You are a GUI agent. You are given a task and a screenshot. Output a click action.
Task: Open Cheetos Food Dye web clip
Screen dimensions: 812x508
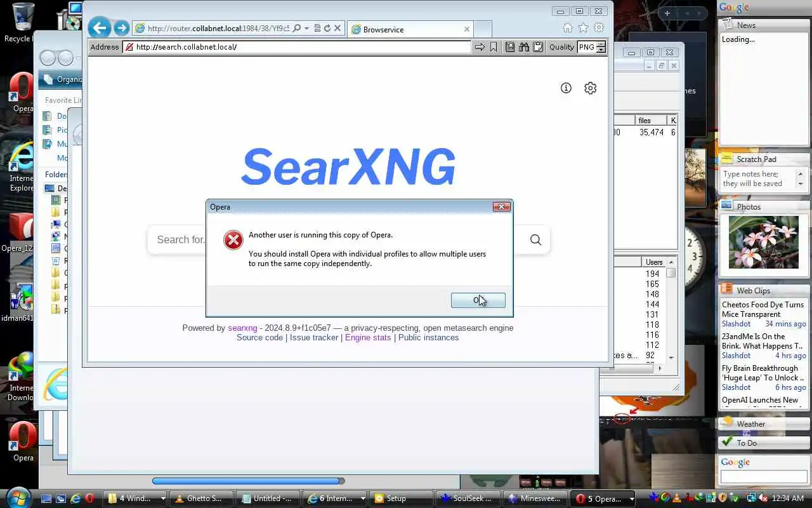763,309
